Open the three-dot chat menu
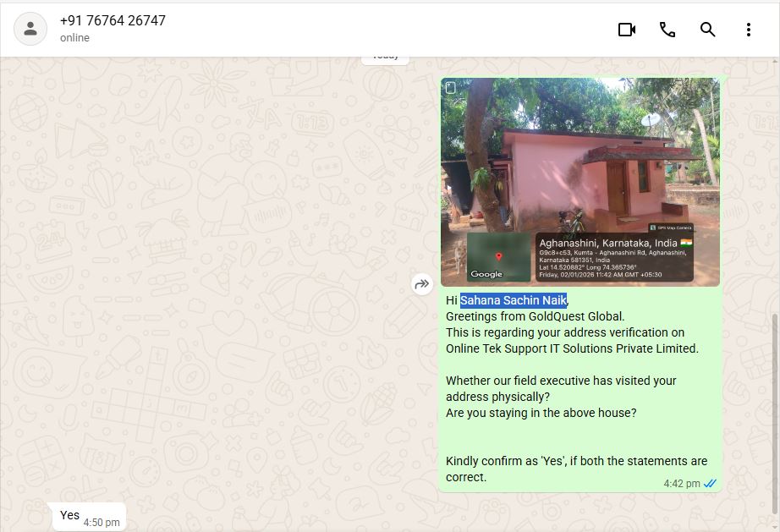Screen dimensions: 780x532 (x=749, y=30)
